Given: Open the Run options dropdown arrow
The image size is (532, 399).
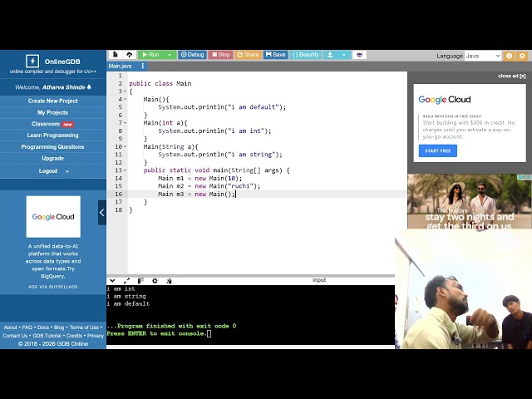Looking at the screenshot, I should [170, 55].
